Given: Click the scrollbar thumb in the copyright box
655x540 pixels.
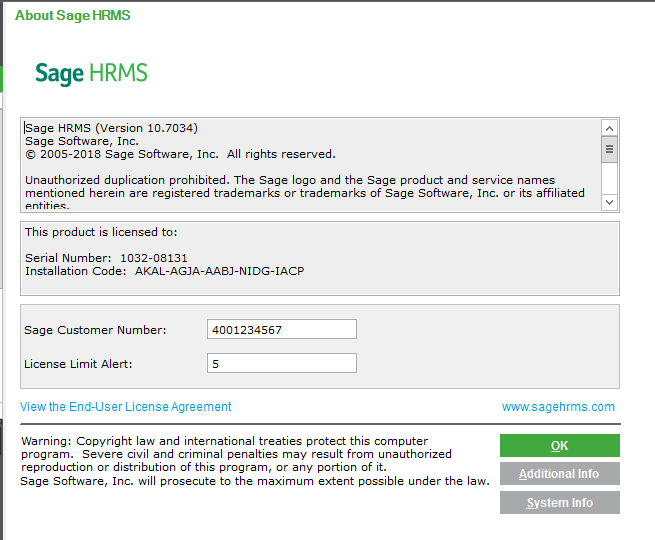Looking at the screenshot, I should [x=608, y=149].
